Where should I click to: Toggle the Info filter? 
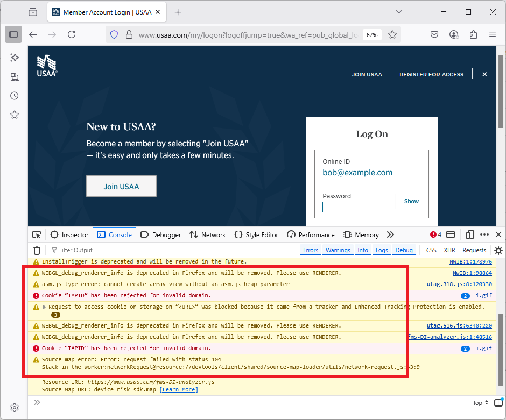[x=363, y=250]
